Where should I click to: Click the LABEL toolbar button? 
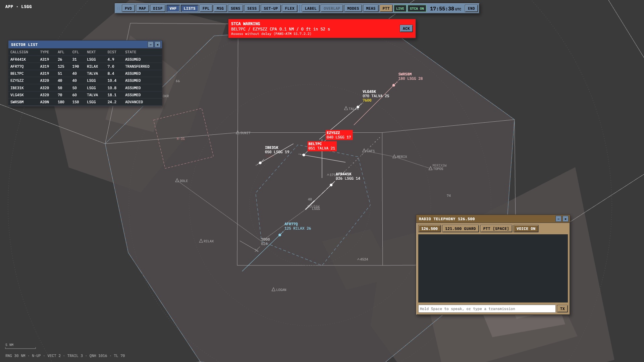pyautogui.click(x=311, y=8)
